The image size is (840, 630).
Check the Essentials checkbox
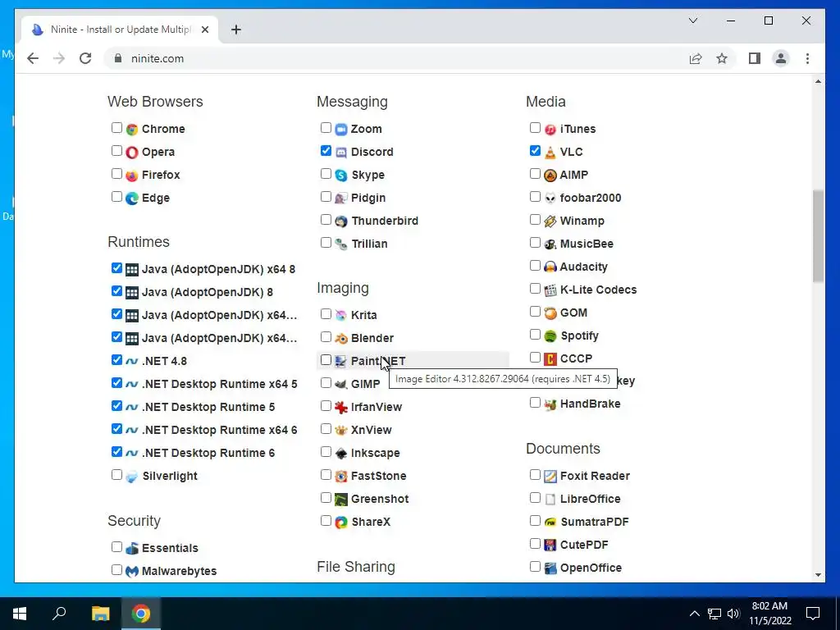[x=116, y=547]
